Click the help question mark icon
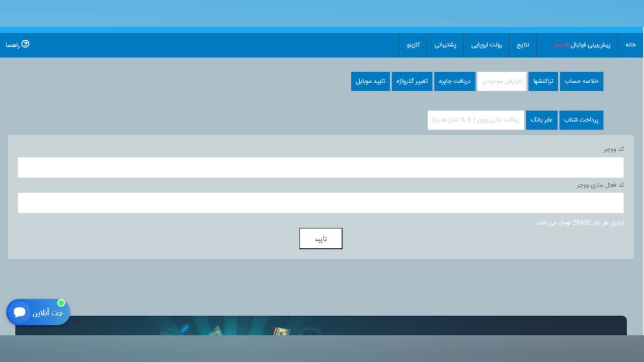644x362 pixels. pyautogui.click(x=25, y=44)
